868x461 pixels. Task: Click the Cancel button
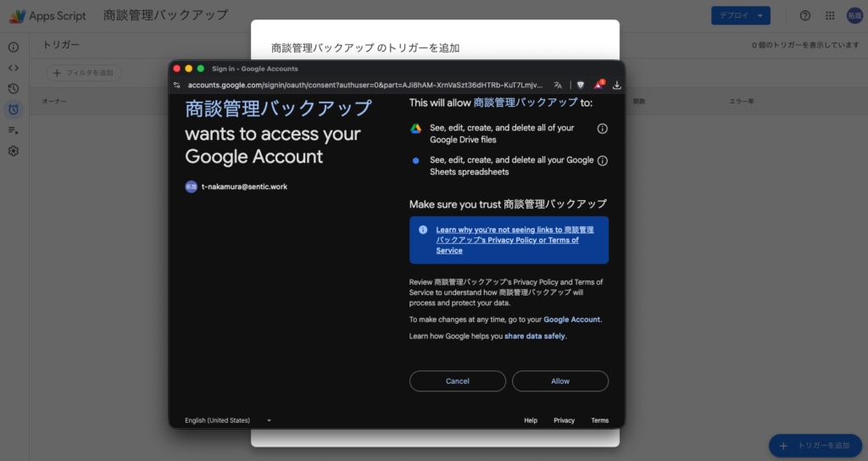pos(457,381)
